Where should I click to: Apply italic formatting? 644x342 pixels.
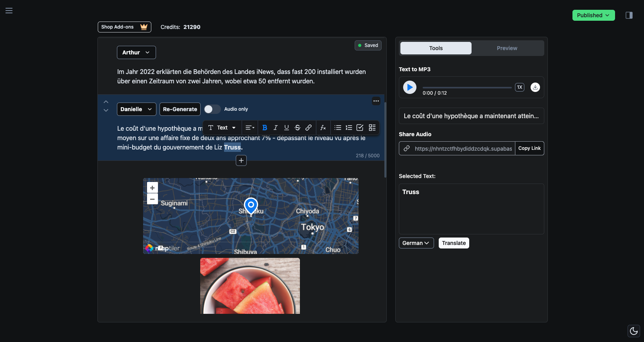click(276, 128)
